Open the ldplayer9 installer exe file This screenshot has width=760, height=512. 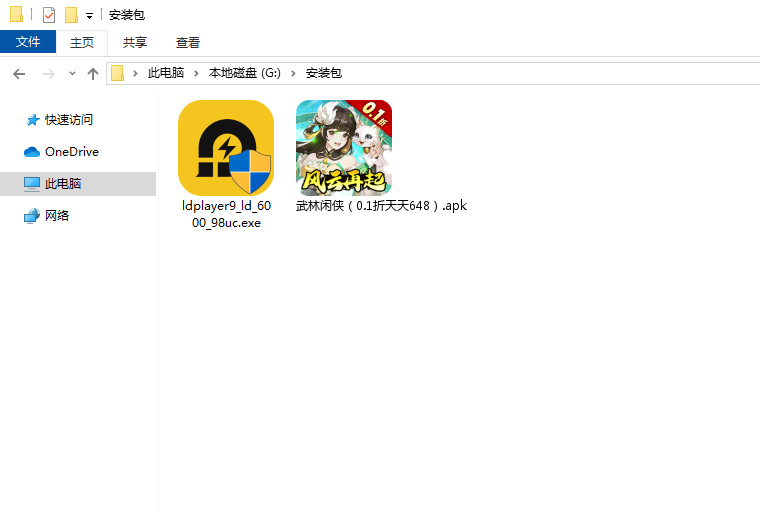point(225,148)
